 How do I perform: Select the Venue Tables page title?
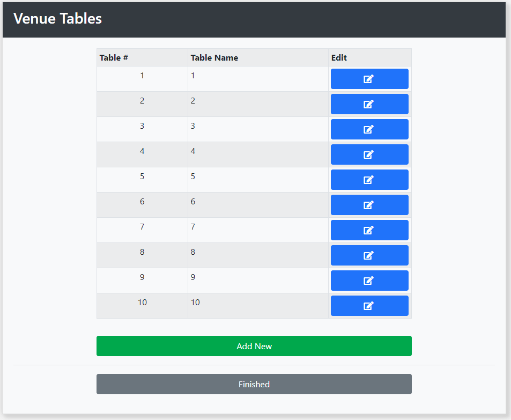(x=58, y=19)
